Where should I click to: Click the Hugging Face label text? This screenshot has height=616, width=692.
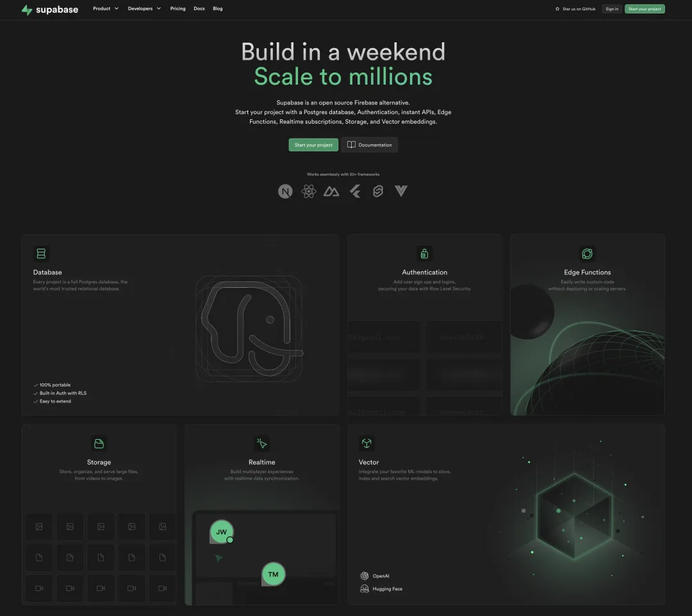(x=388, y=588)
